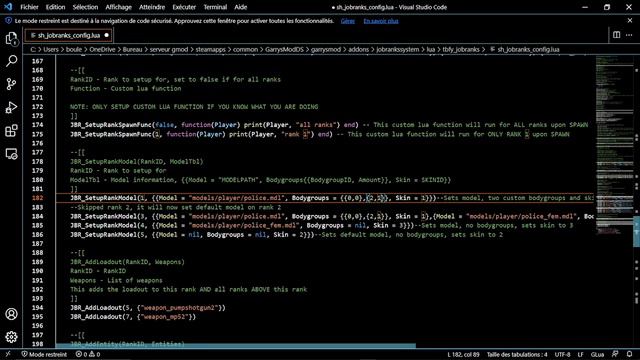Screen dimensions: 640x360
Task: Expand the tbfy_jobranks breadcrumb
Action: pos(461,49)
